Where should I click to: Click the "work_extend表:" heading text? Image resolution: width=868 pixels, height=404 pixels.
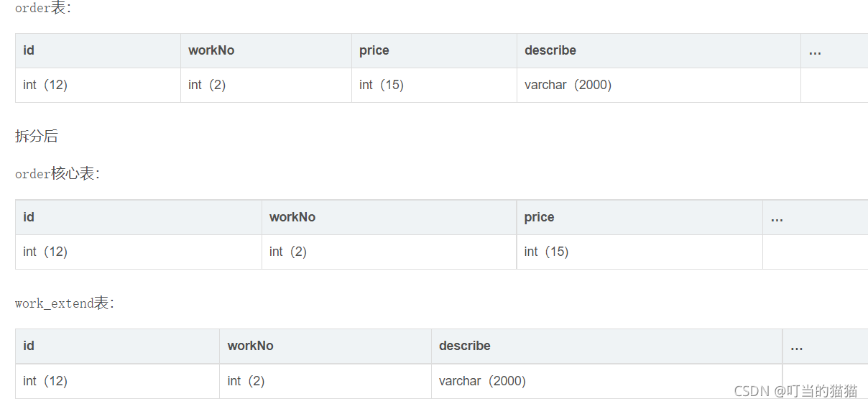point(65,303)
